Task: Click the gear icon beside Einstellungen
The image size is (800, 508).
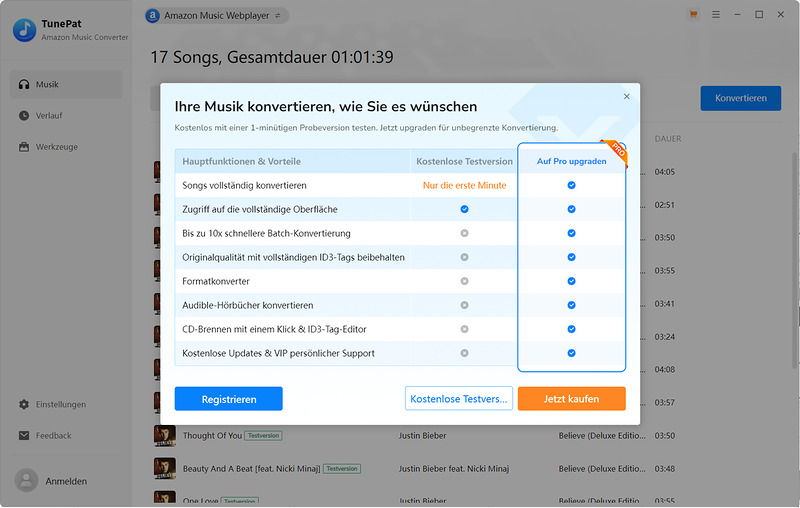Action: [x=24, y=404]
